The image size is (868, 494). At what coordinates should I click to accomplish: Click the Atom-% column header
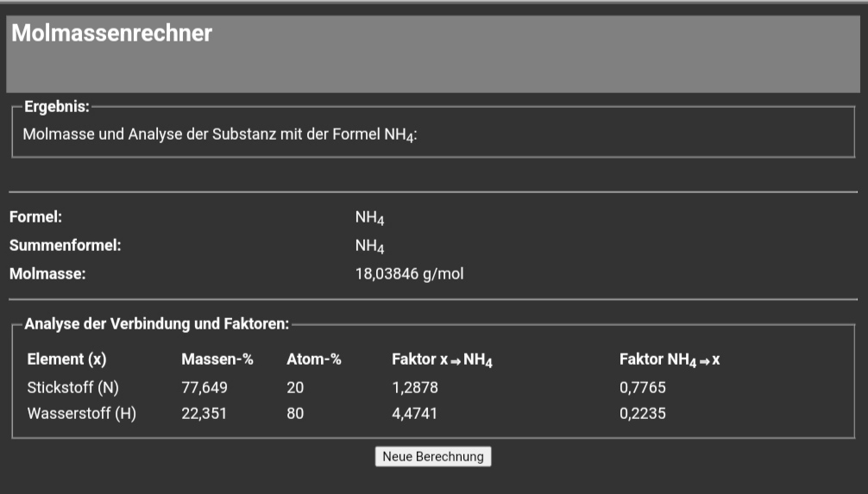click(x=314, y=360)
